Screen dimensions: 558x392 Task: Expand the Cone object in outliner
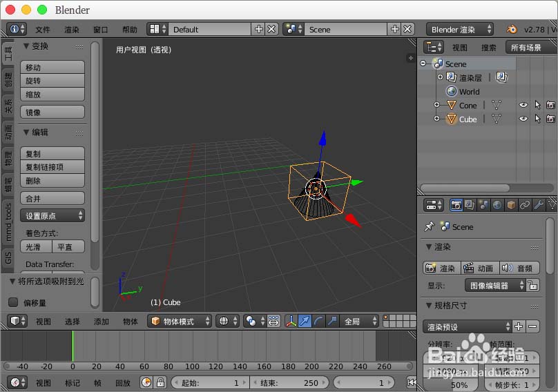pos(436,105)
